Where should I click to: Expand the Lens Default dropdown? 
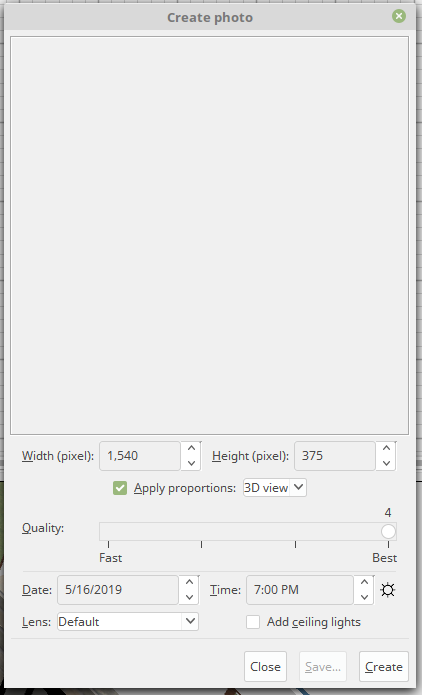point(128,621)
